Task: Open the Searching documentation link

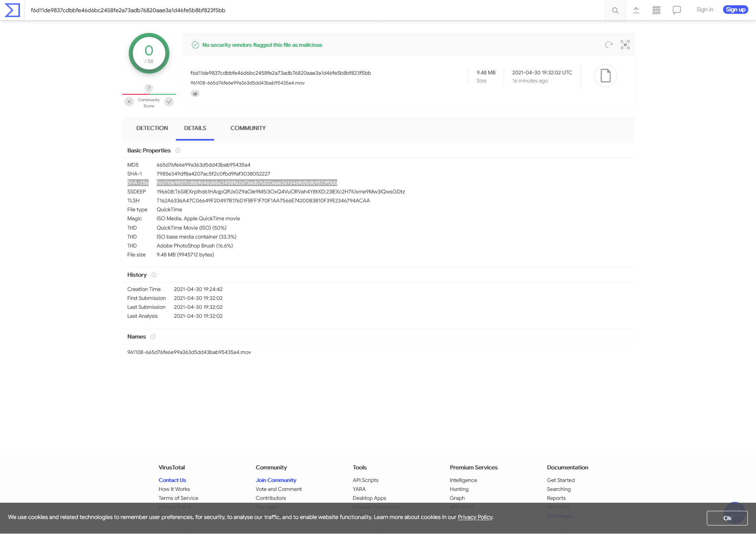Action: (x=559, y=489)
